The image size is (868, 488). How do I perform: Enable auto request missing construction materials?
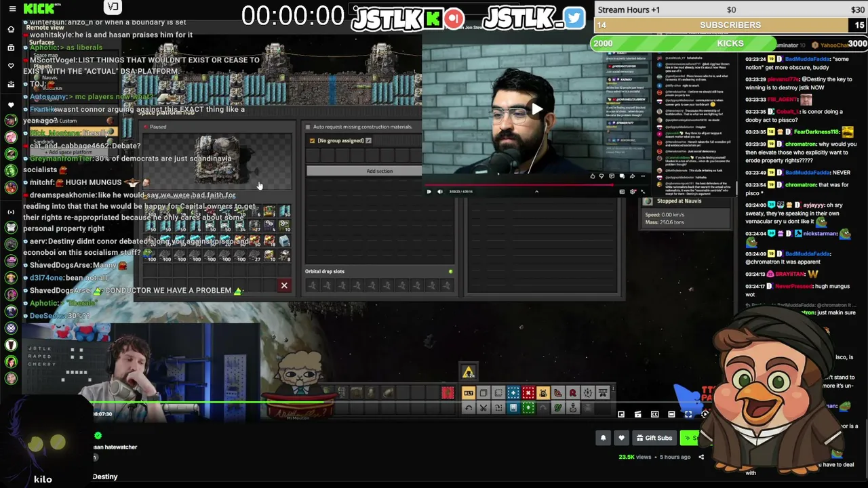[x=308, y=127]
